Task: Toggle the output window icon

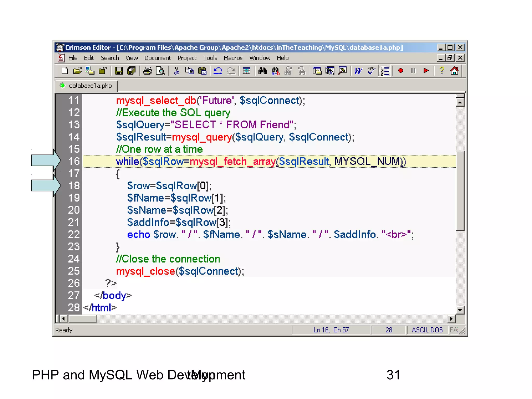Action: tap(330, 71)
